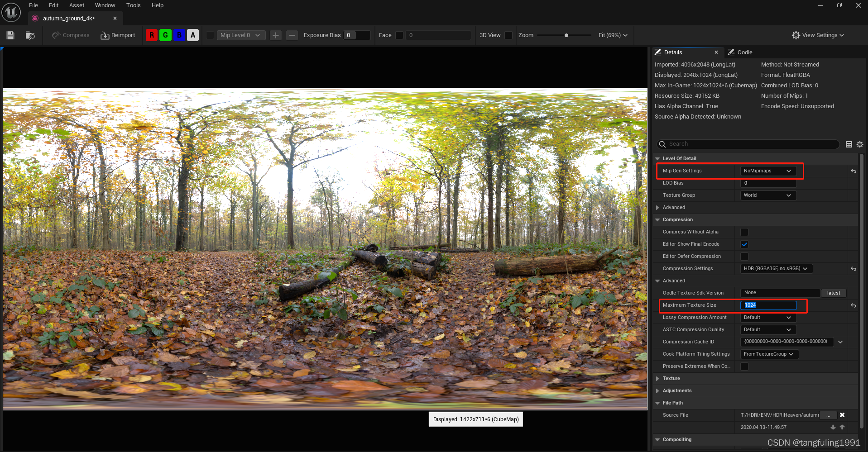Open View Settings menu
This screenshot has width=868, height=452.
tap(818, 35)
